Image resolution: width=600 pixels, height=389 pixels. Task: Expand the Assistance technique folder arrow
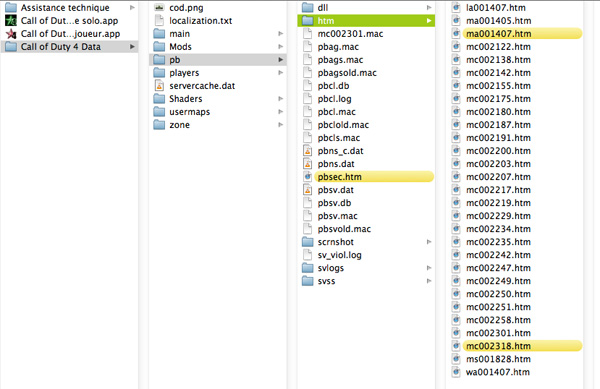[x=132, y=8]
